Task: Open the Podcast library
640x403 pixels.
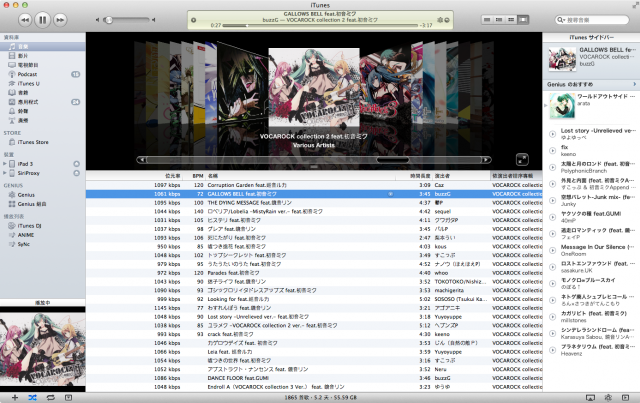Action: tap(42, 74)
